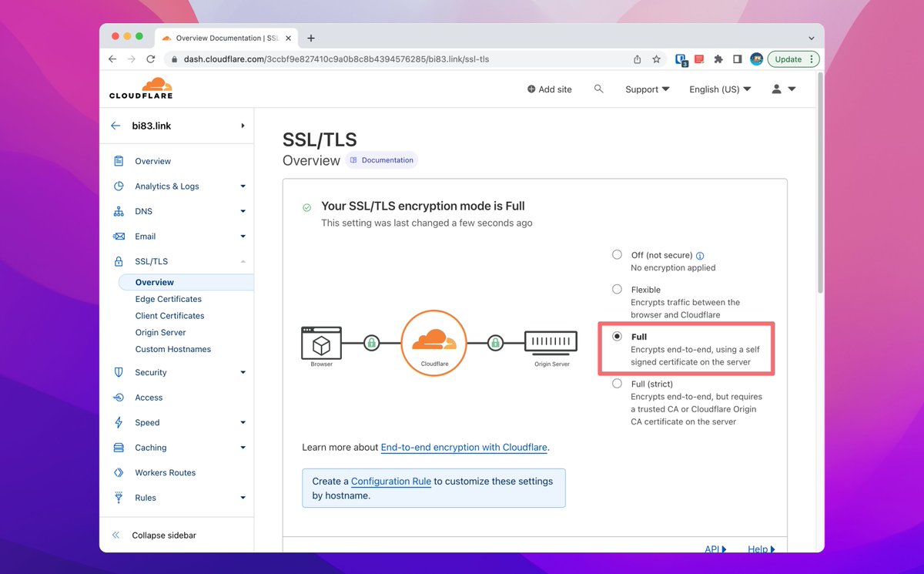Screen dimensions: 924x574
Task: Expand the Speed submenu arrow
Action: click(243, 422)
